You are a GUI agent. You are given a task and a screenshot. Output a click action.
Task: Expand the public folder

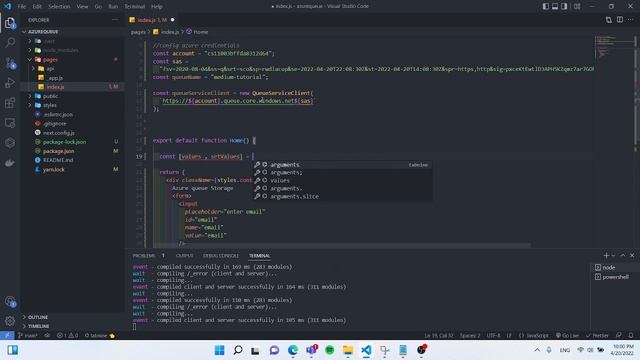coord(50,96)
